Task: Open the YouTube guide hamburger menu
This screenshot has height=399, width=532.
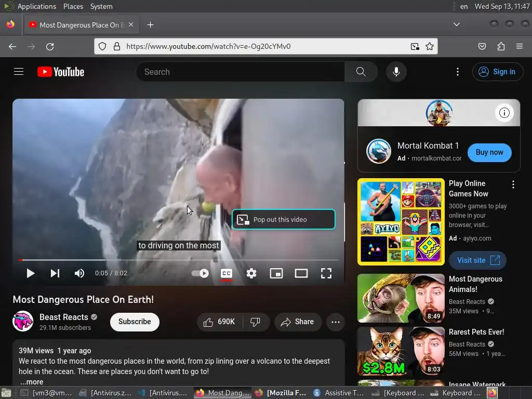Action: click(x=19, y=72)
